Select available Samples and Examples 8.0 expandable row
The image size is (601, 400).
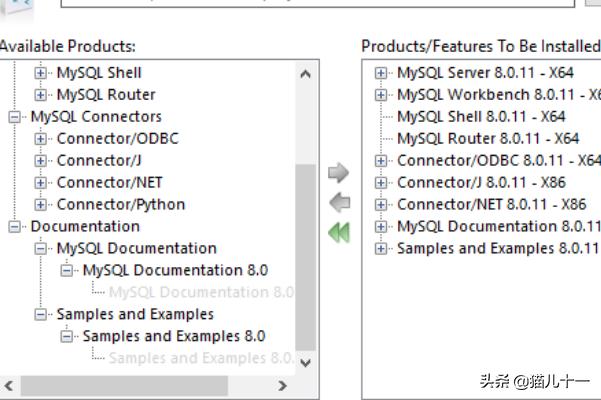coord(174,336)
